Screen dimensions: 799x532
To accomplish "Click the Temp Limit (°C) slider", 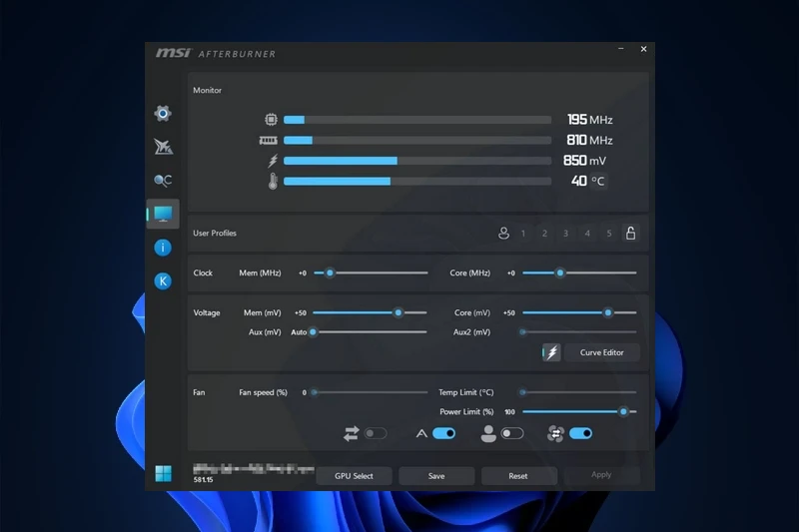I will coord(579,392).
